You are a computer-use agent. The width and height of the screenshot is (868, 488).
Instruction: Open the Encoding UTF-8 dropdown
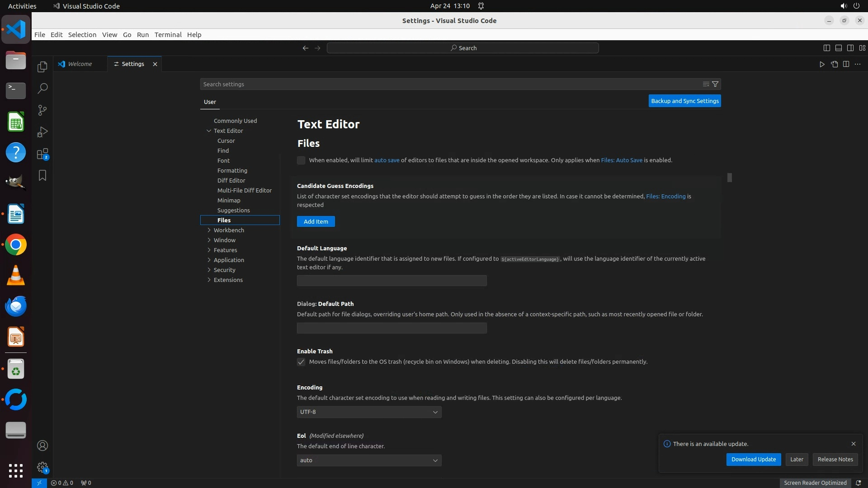pos(369,412)
